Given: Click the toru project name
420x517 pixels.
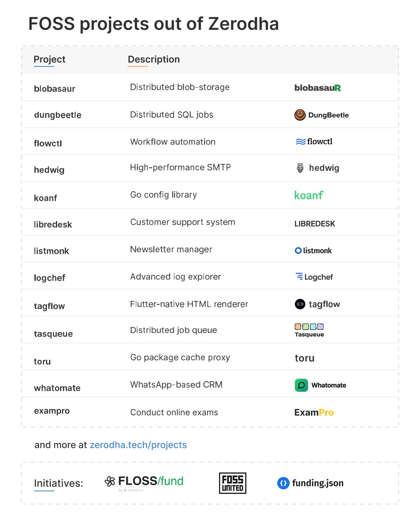Looking at the screenshot, I should pyautogui.click(x=42, y=361).
